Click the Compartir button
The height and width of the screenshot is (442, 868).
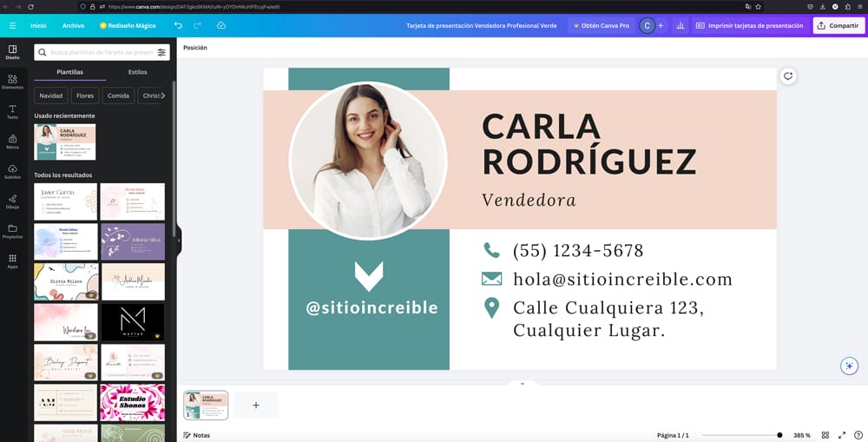coord(838,26)
